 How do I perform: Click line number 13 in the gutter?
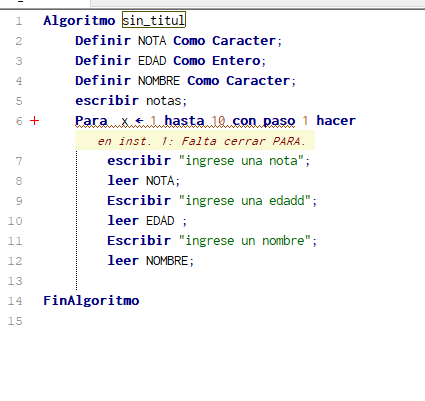tap(15, 281)
